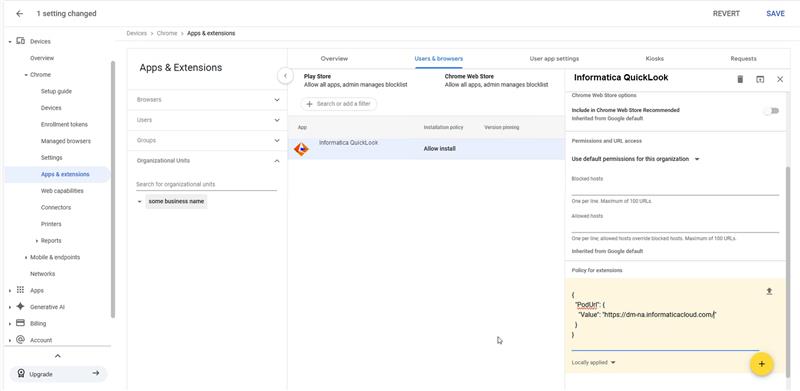Expand Mobile & endpoints in sidebar
The image size is (800, 391).
tap(26, 257)
